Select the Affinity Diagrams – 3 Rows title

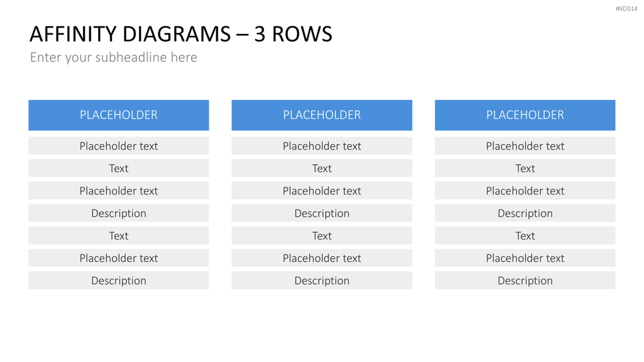(180, 34)
